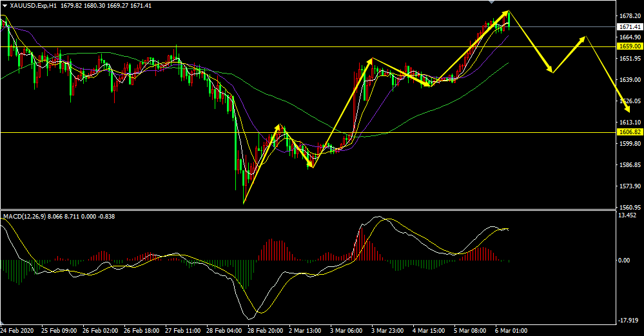This screenshot has width=644, height=336.
Task: Click the -17.951 value on MACD scale
Action: pyautogui.click(x=628, y=321)
